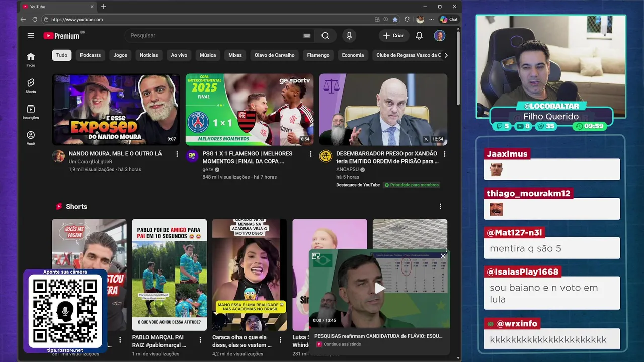The width and height of the screenshot is (644, 362).
Task: Open options for NANDO MOURA video
Action: 177,154
